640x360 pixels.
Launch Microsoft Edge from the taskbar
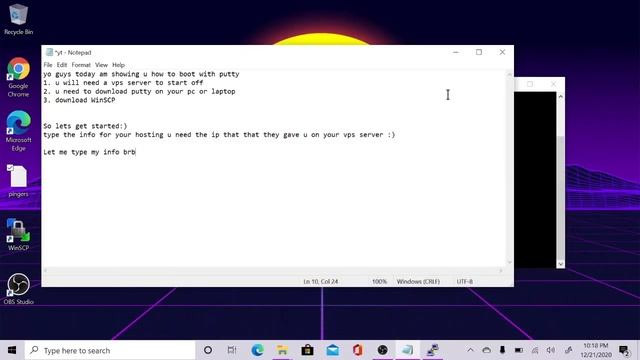pos(257,350)
